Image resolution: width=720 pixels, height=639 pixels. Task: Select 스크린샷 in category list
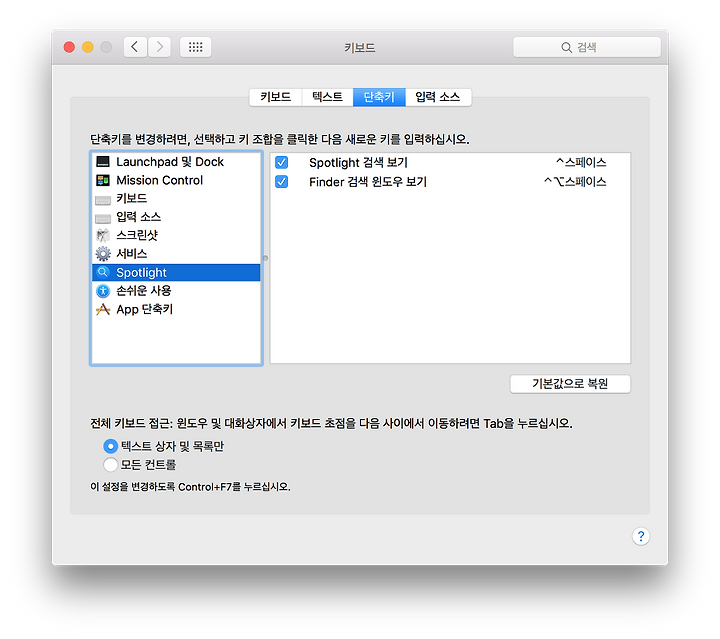(176, 235)
